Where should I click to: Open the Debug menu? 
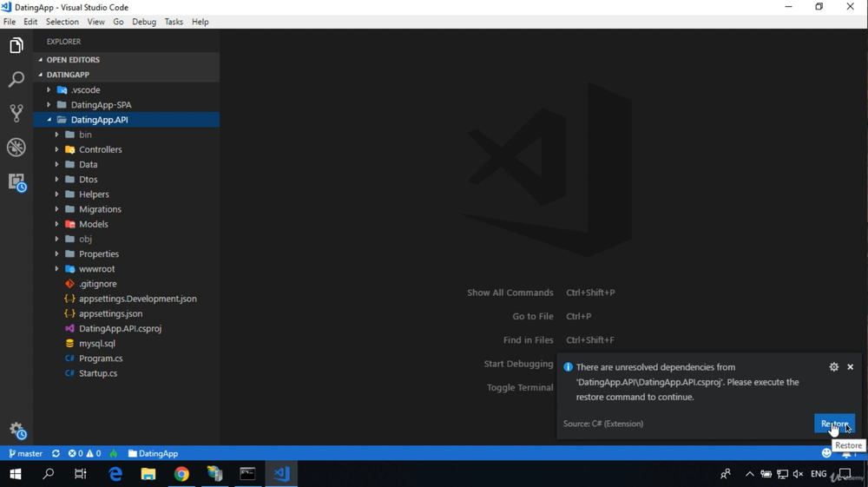click(x=144, y=22)
